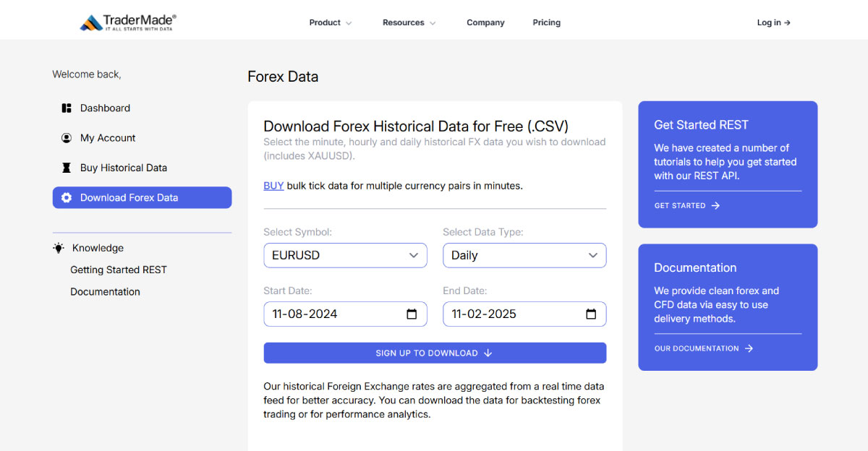The width and height of the screenshot is (868, 451).
Task: Click the Start Date field 11-08-2024
Action: (345, 314)
